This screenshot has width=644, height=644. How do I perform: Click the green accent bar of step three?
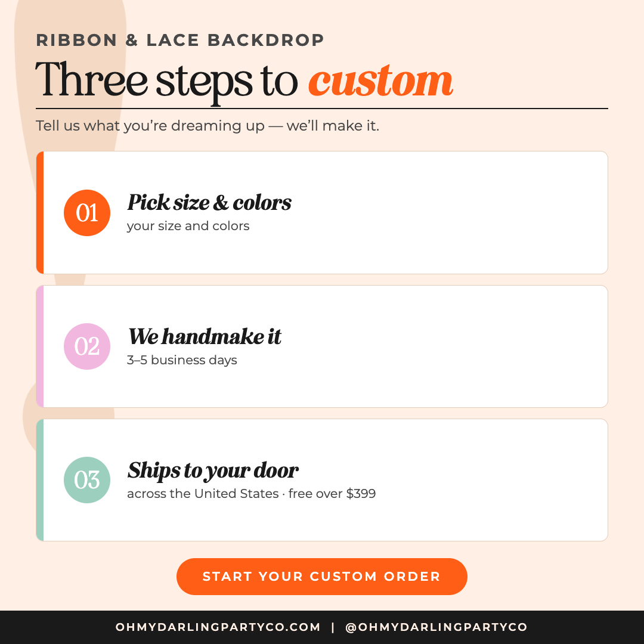point(40,479)
